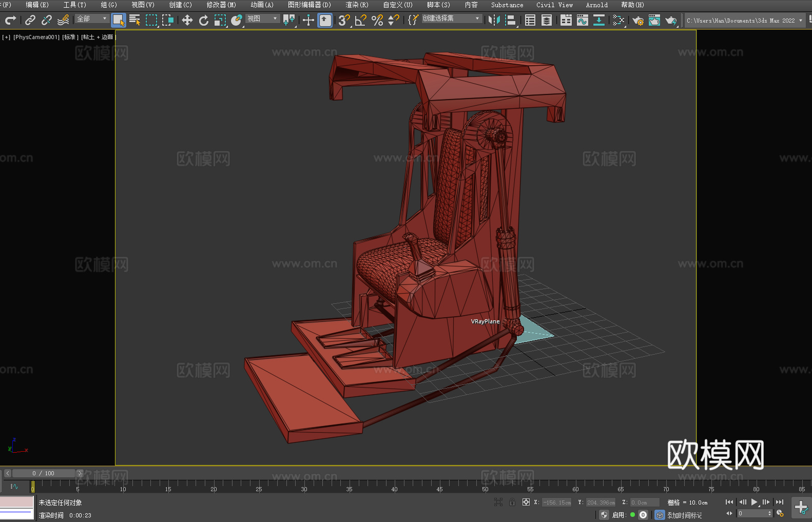Go to End playback button
812x522 pixels.
click(x=780, y=502)
